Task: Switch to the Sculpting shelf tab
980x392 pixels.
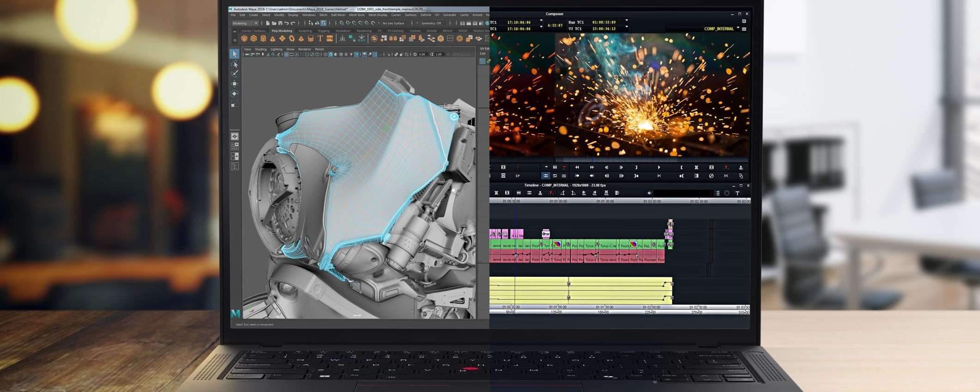Action: coord(305,31)
